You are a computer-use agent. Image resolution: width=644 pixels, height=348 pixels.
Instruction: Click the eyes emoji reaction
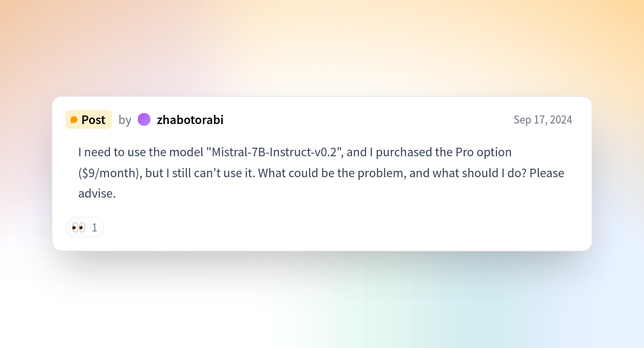78,228
